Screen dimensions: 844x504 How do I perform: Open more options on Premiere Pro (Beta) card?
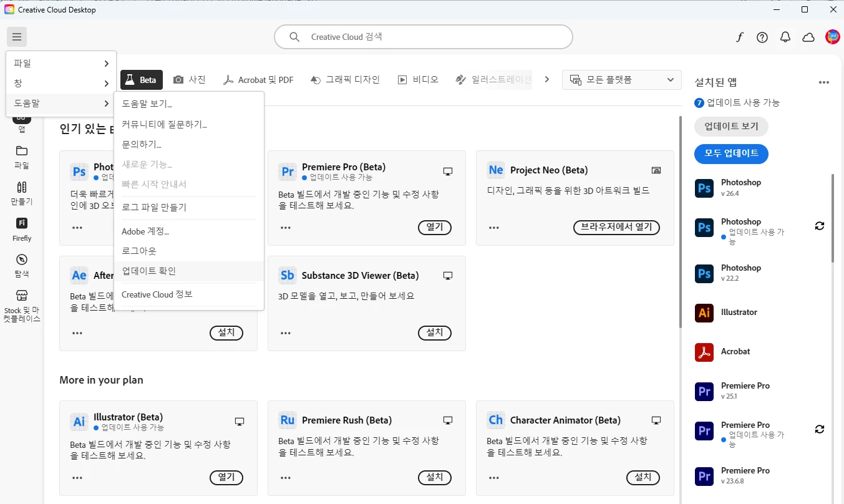286,228
